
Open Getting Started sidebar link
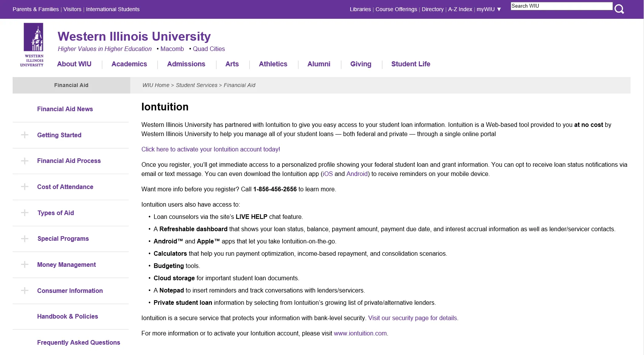(59, 135)
